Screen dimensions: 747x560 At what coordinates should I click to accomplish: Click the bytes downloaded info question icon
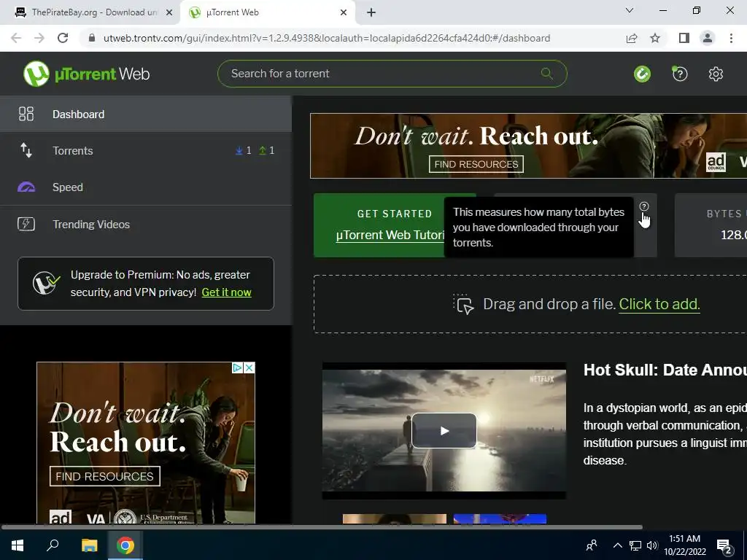643,206
